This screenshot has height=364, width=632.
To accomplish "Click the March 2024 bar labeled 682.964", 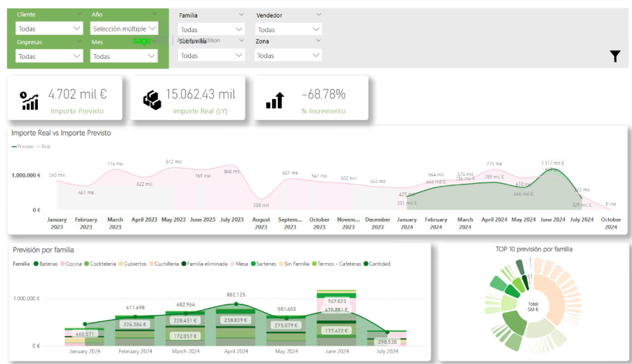I will point(185,328).
